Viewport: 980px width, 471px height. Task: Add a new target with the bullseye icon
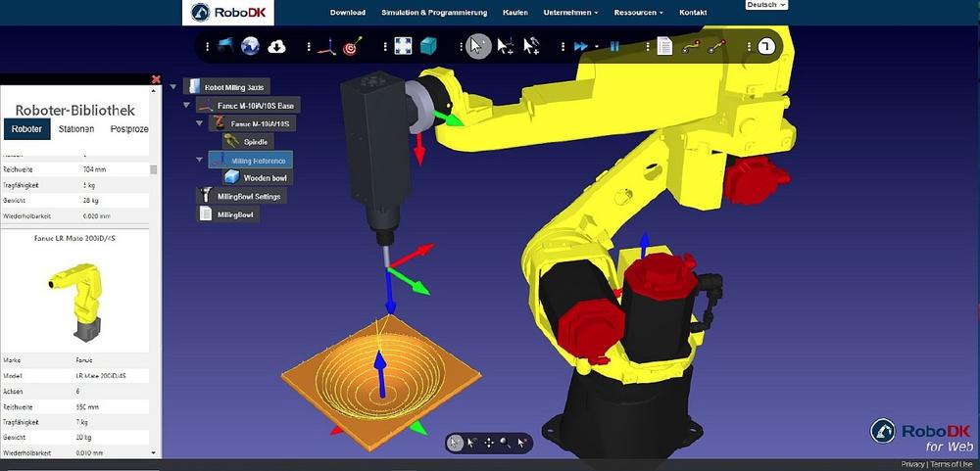(x=353, y=46)
